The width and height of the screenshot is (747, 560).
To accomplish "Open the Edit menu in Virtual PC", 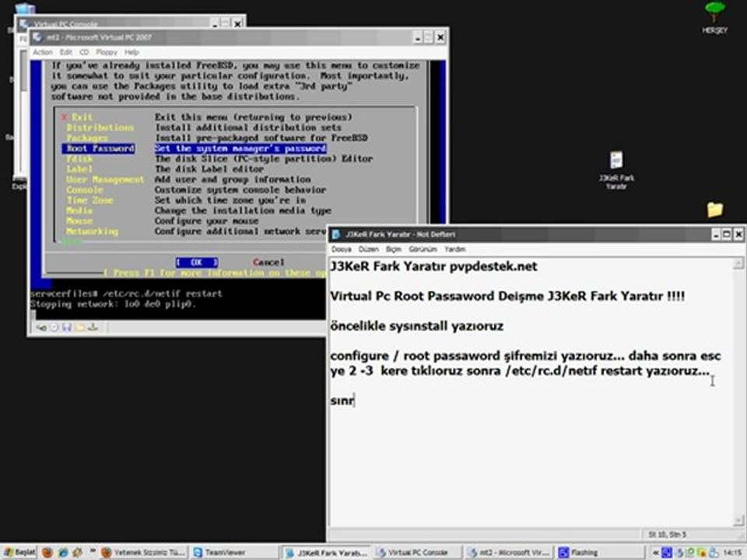I will click(x=65, y=52).
